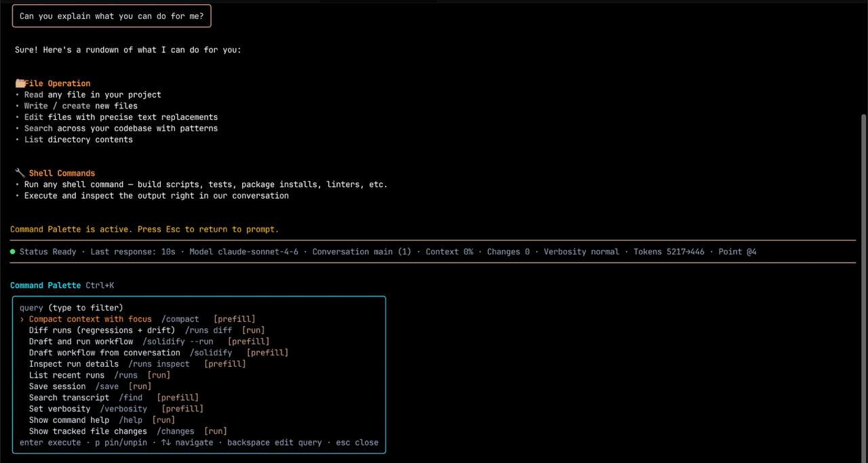Click the "Verbosity normal" status item
The image size is (868, 463).
point(581,251)
